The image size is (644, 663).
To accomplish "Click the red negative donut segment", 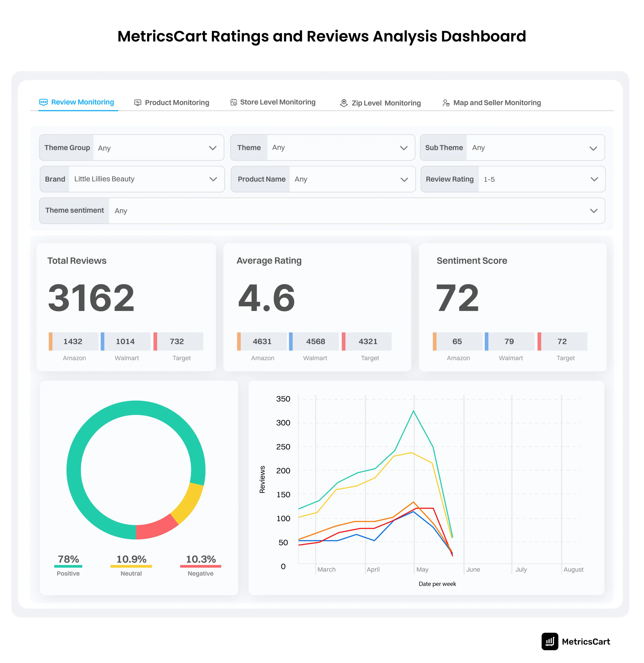I will click(156, 528).
